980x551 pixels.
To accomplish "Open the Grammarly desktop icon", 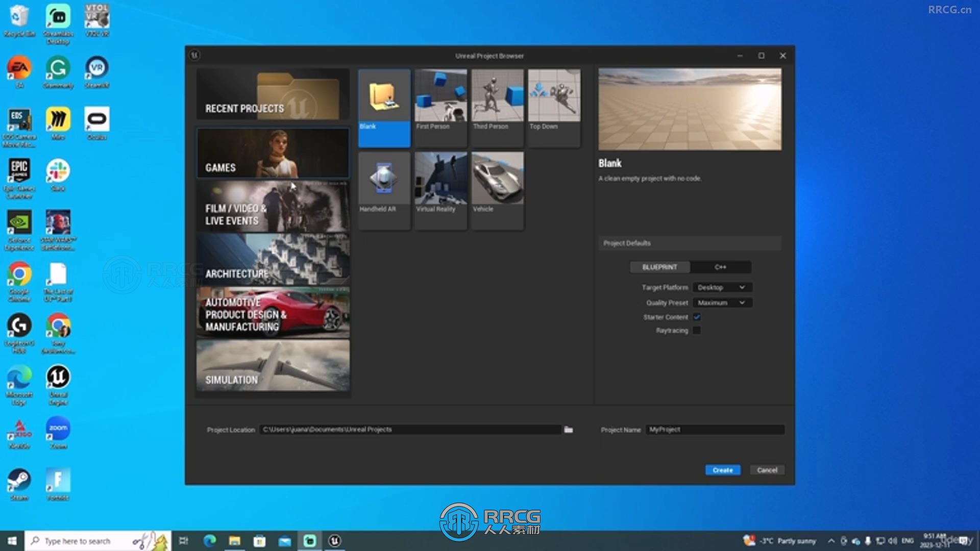I will coord(58,72).
